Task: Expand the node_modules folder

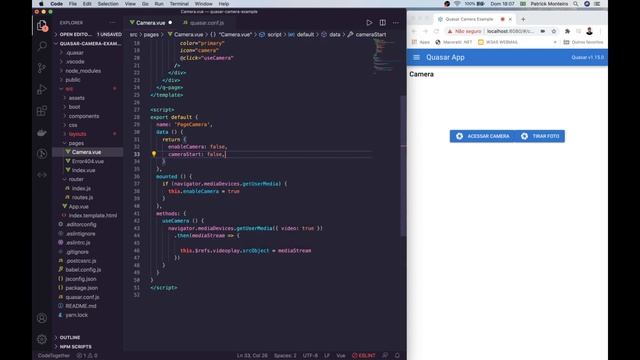Action: [x=83, y=71]
